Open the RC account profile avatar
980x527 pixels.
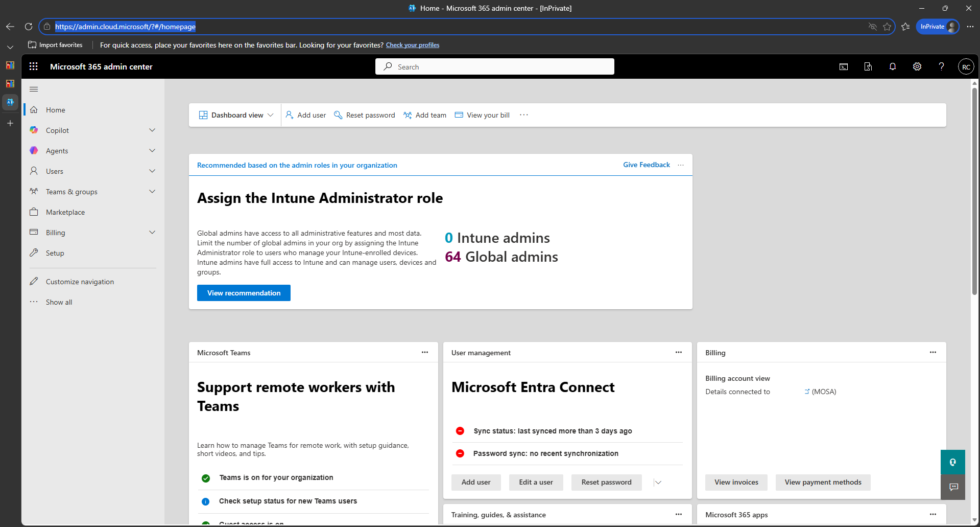966,67
